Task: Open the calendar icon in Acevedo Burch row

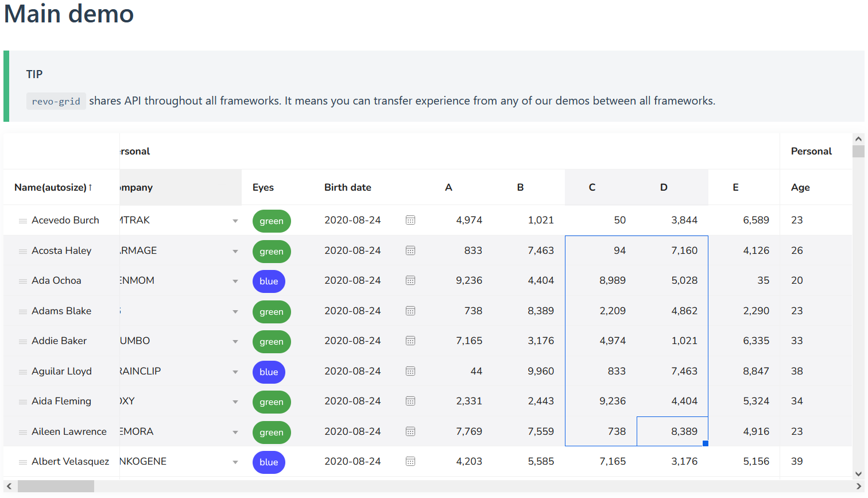Action: click(x=410, y=221)
